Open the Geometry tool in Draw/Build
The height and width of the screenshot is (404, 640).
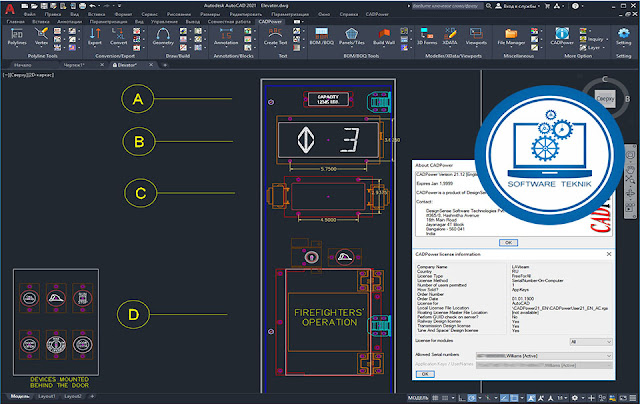tap(163, 37)
